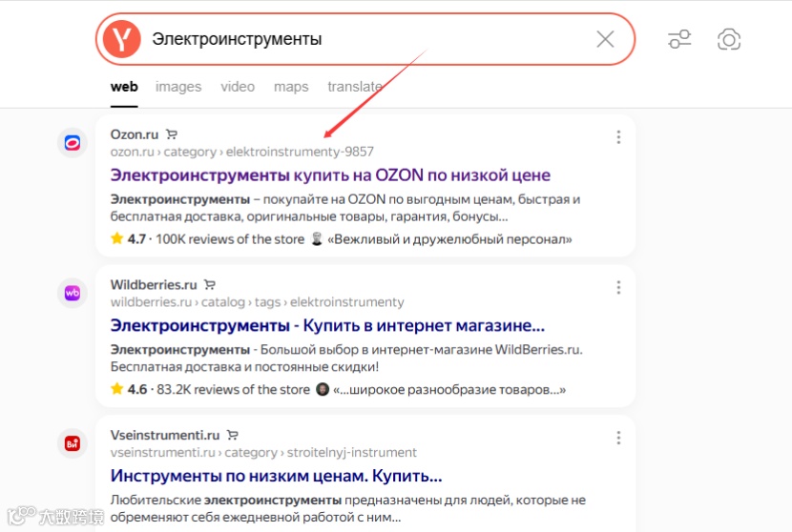Open the Vseinstrumenti.ru site name link
Image resolution: width=792 pixels, height=532 pixels.
tap(165, 435)
